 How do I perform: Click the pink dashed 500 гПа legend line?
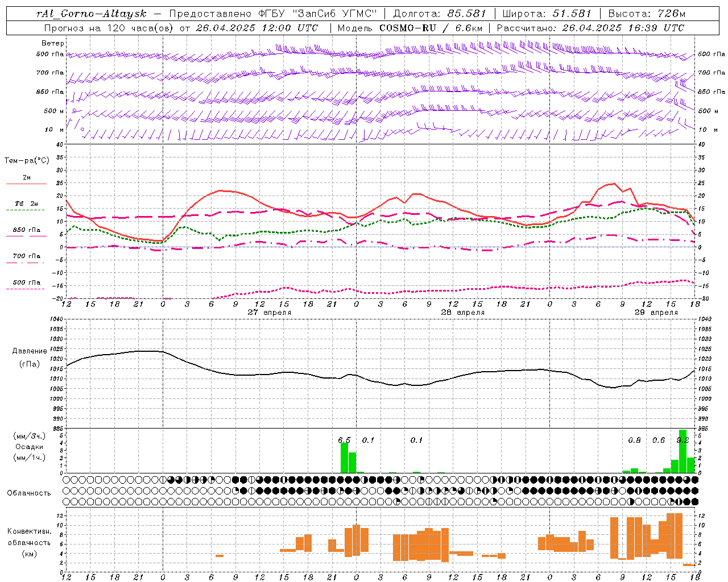25,289
